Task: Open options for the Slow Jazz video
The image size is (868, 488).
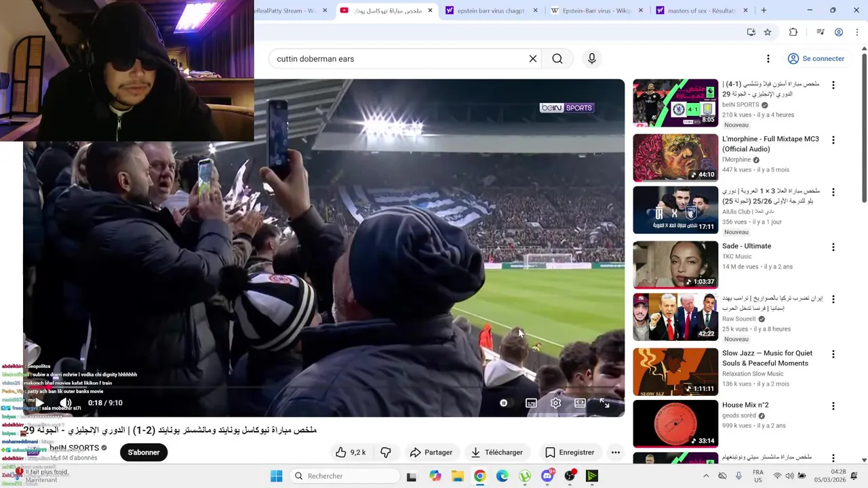Action: 833,354
